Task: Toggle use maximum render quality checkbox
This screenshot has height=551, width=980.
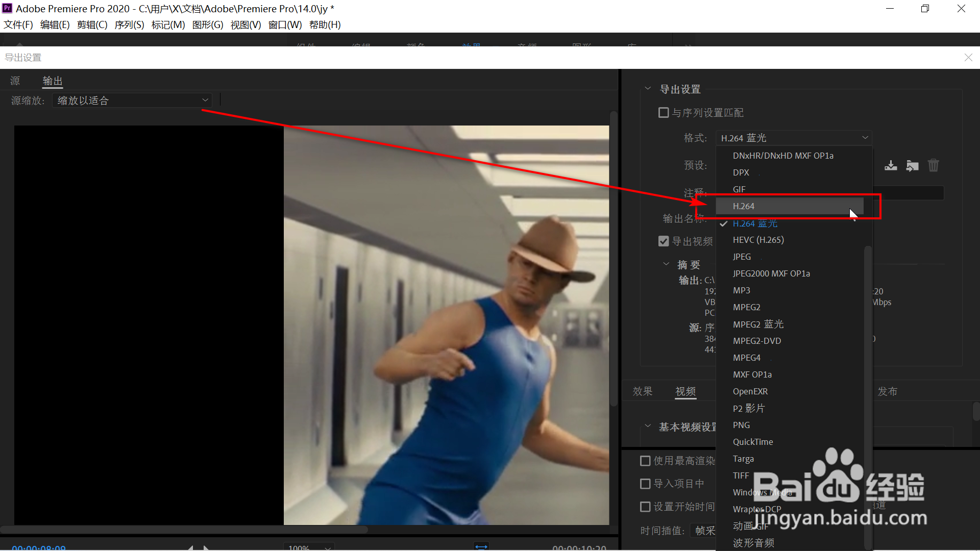Action: pyautogui.click(x=645, y=461)
